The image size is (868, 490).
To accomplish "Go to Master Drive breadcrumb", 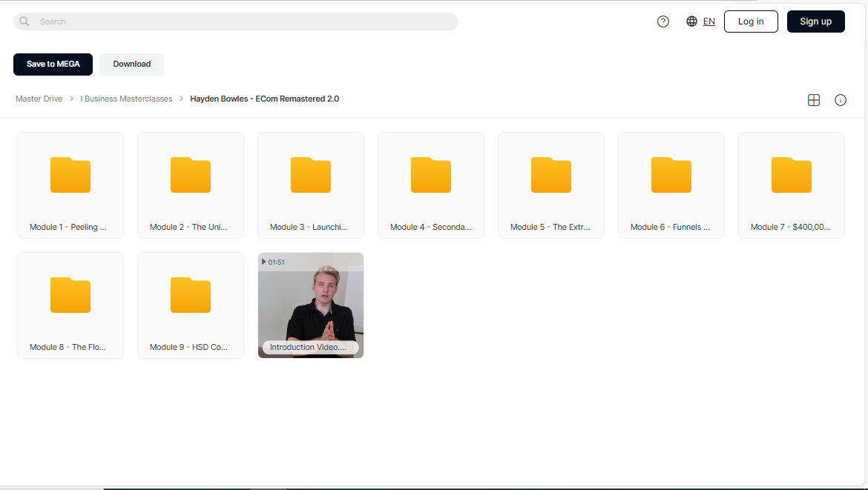I will coord(39,99).
